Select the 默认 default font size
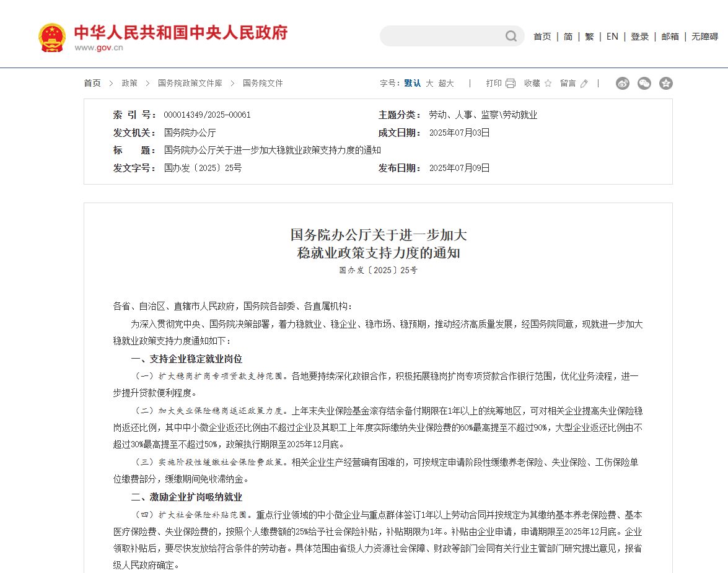The image size is (728, 573). click(411, 82)
